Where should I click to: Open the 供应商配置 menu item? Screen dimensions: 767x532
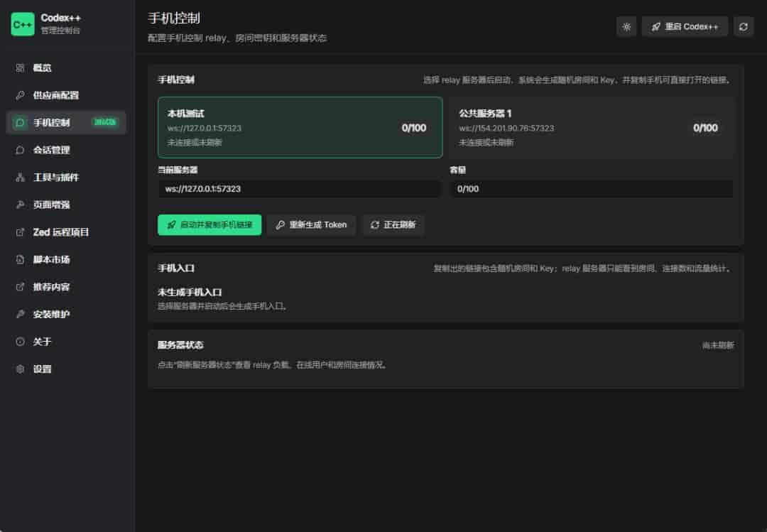[x=66, y=95]
